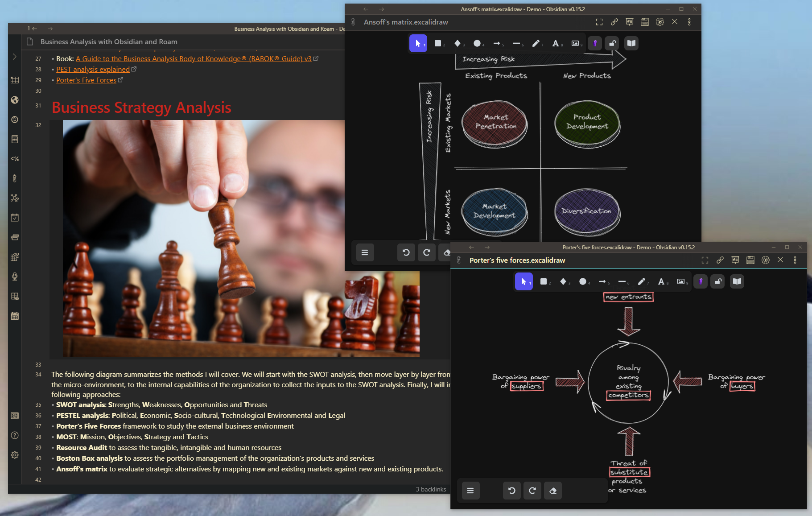Open the PEST analysis explained link
The width and height of the screenshot is (812, 516).
(93, 69)
